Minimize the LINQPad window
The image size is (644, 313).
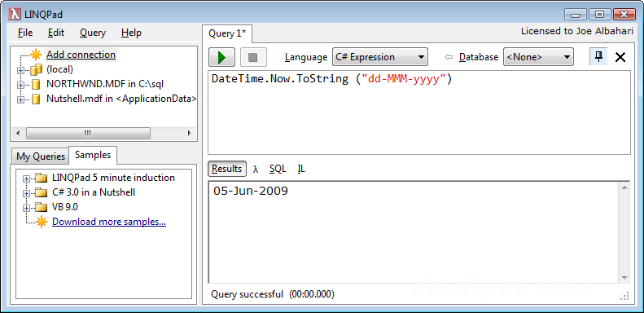click(x=575, y=15)
